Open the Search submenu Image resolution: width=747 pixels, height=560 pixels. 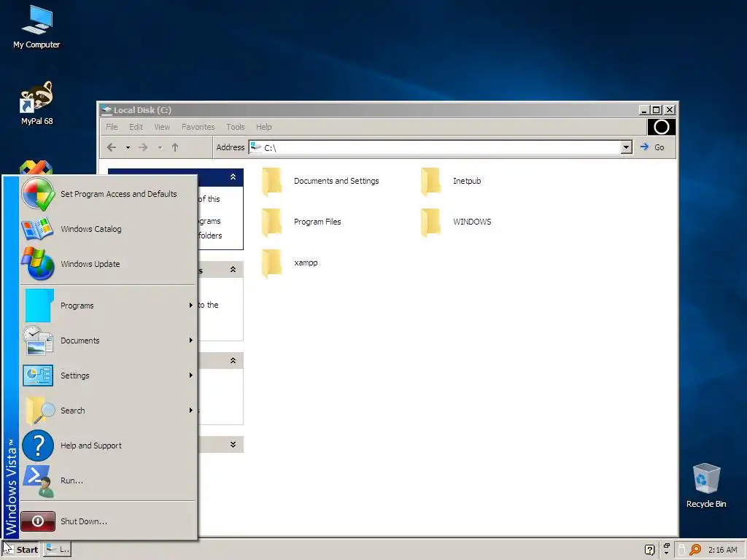pyautogui.click(x=108, y=411)
